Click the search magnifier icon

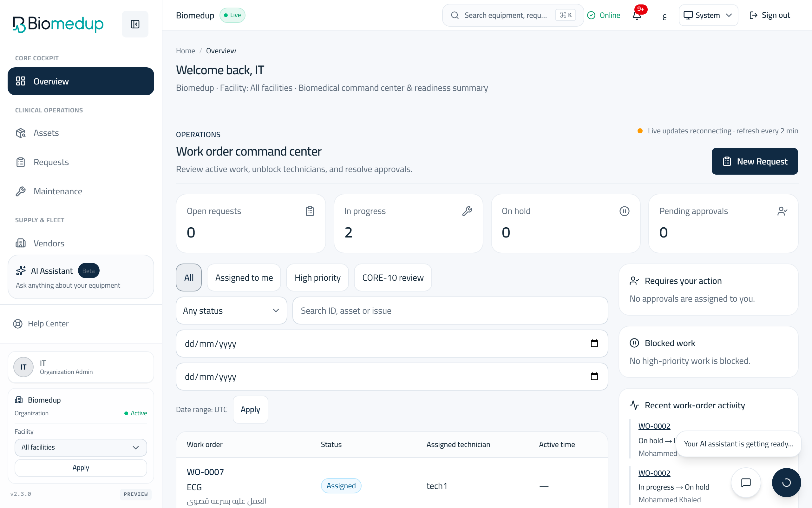click(x=455, y=15)
